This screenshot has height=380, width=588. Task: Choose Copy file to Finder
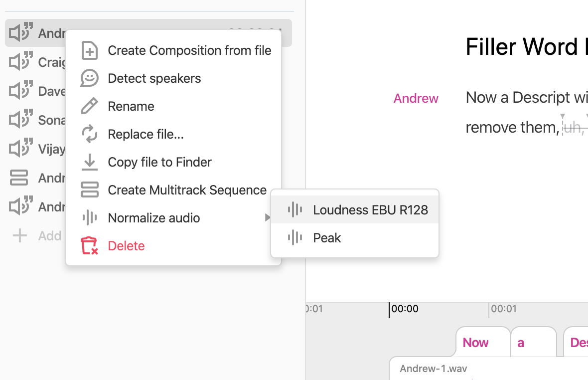pos(173,162)
